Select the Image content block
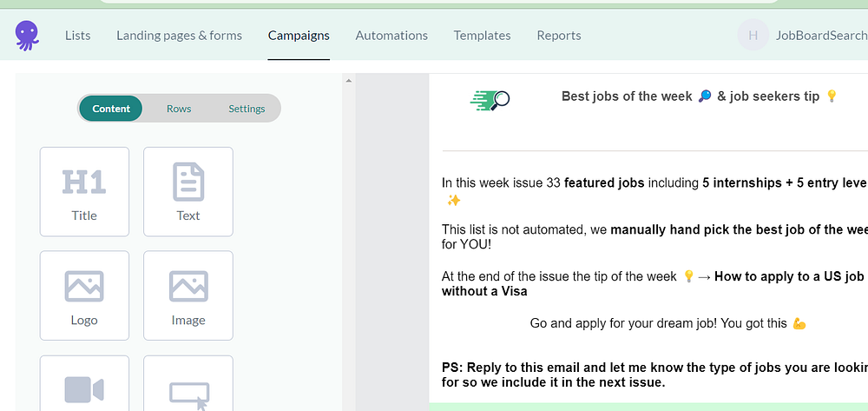The image size is (868, 411). [x=188, y=295]
